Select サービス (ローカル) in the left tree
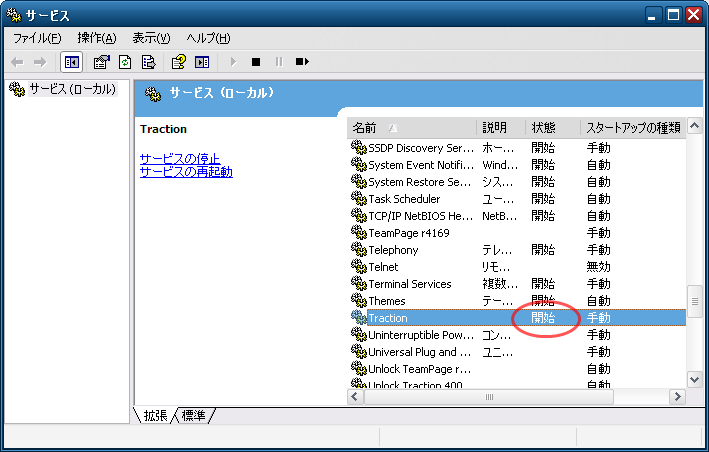This screenshot has width=709, height=452. click(72, 89)
